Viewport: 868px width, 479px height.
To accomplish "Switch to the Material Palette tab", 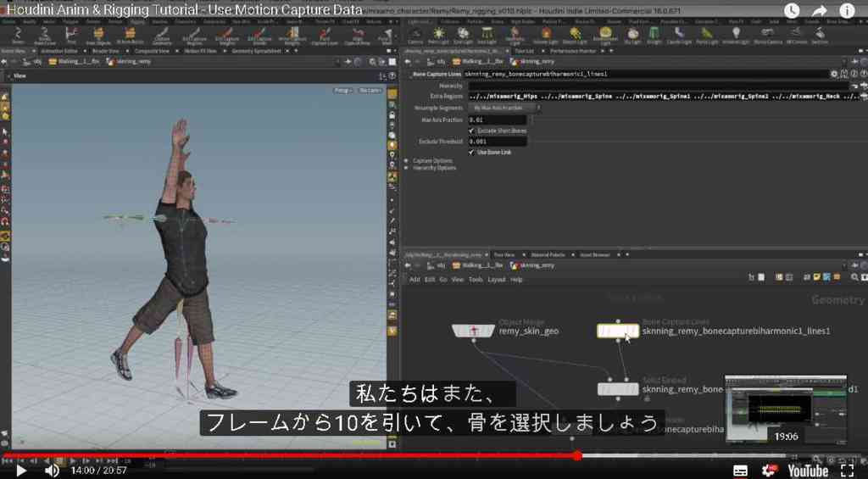I will pos(548,254).
